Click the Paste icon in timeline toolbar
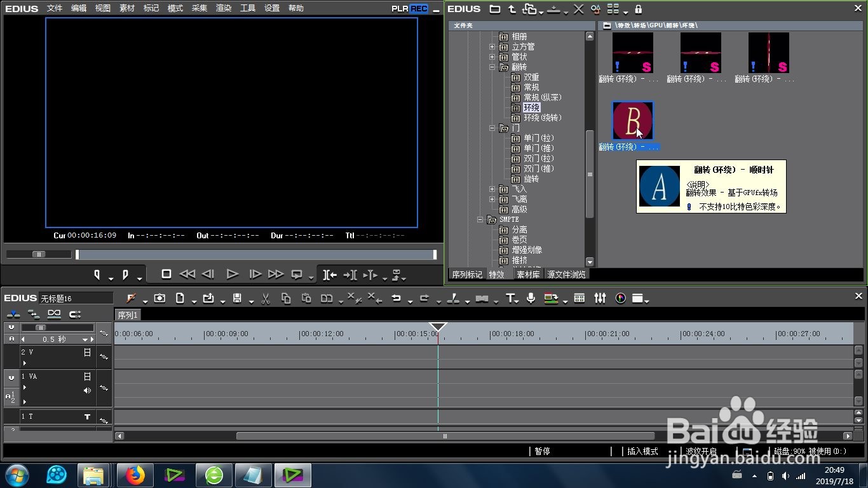The width and height of the screenshot is (868, 488). 306,298
